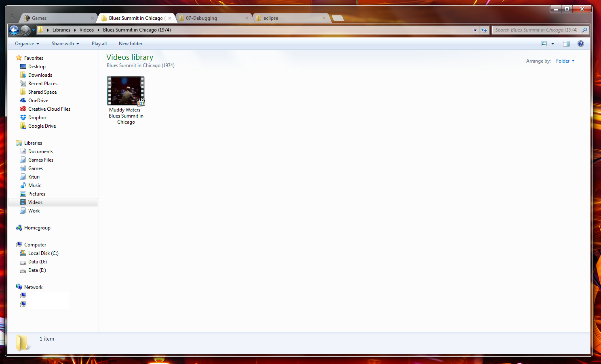Open the help question mark icon

coord(581,44)
